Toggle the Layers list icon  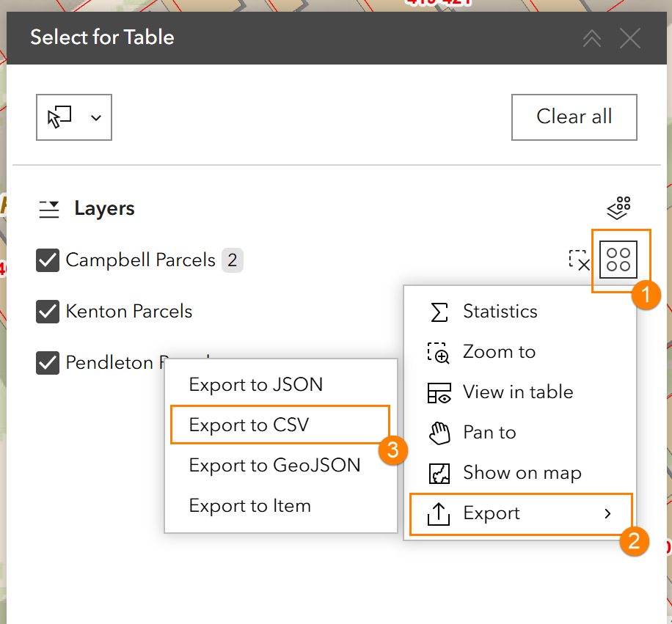click(49, 209)
